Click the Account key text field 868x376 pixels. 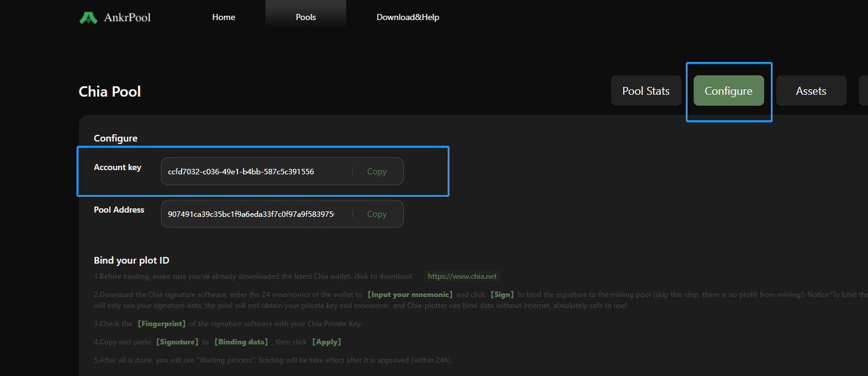click(x=282, y=171)
